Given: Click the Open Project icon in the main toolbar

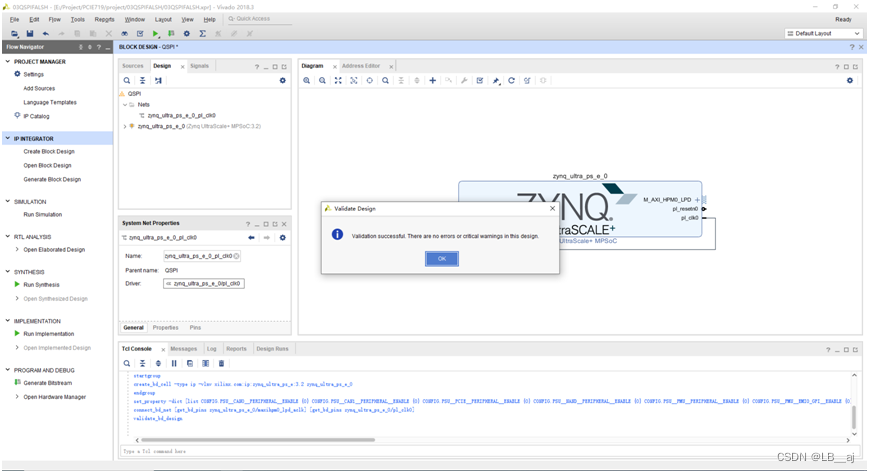Looking at the screenshot, I should pos(14,34).
